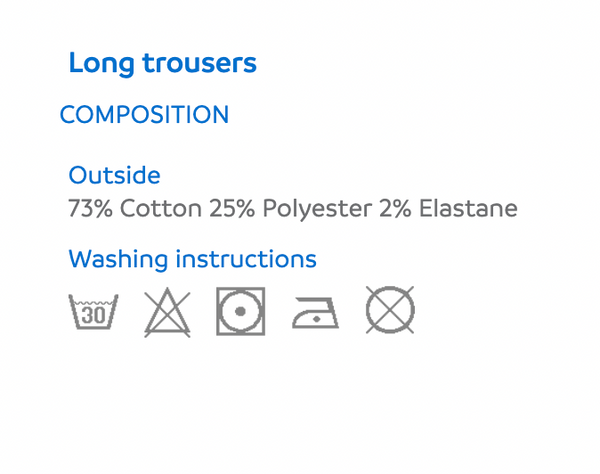Click the word trousers in title

click(199, 63)
